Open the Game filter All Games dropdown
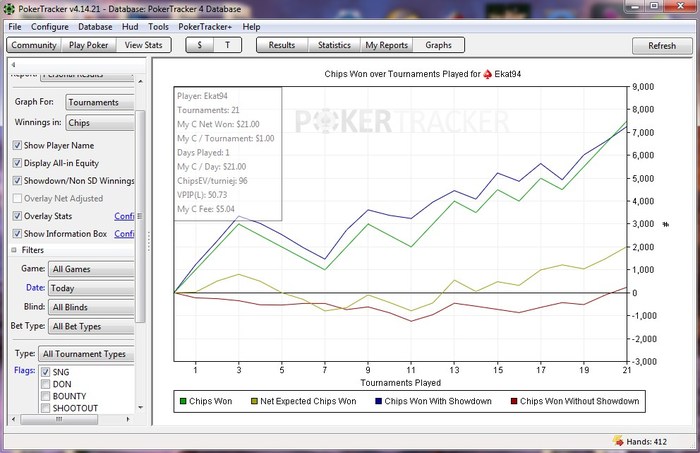This screenshot has width=700, height=453. point(91,269)
